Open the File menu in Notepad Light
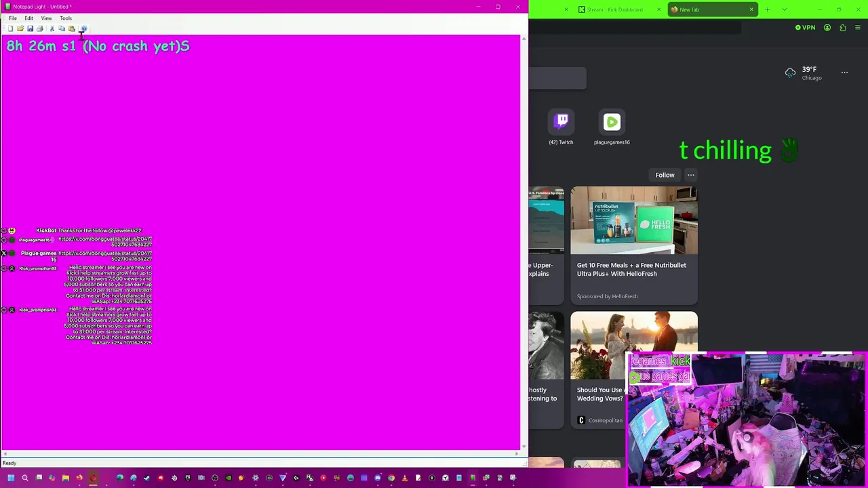 click(x=13, y=18)
